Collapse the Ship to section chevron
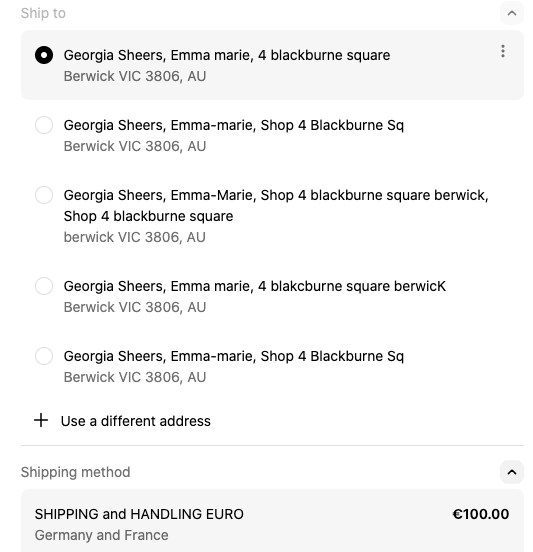Image resolution: width=533 pixels, height=552 pixels. (512, 13)
